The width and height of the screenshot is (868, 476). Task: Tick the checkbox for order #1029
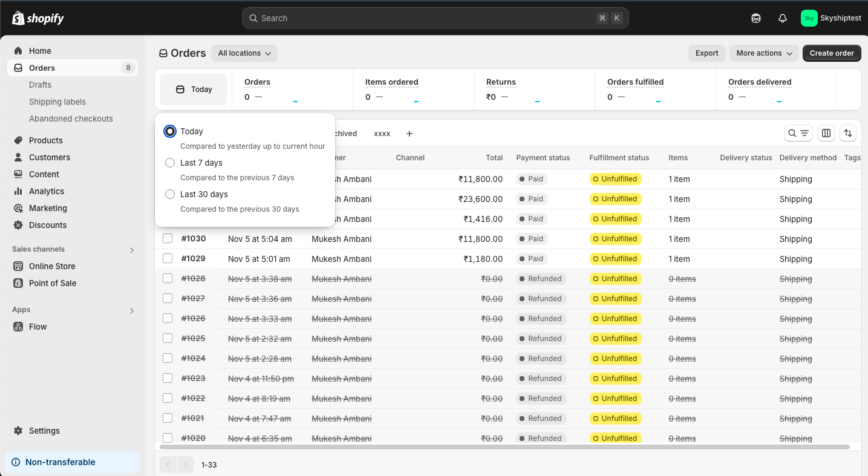(168, 259)
